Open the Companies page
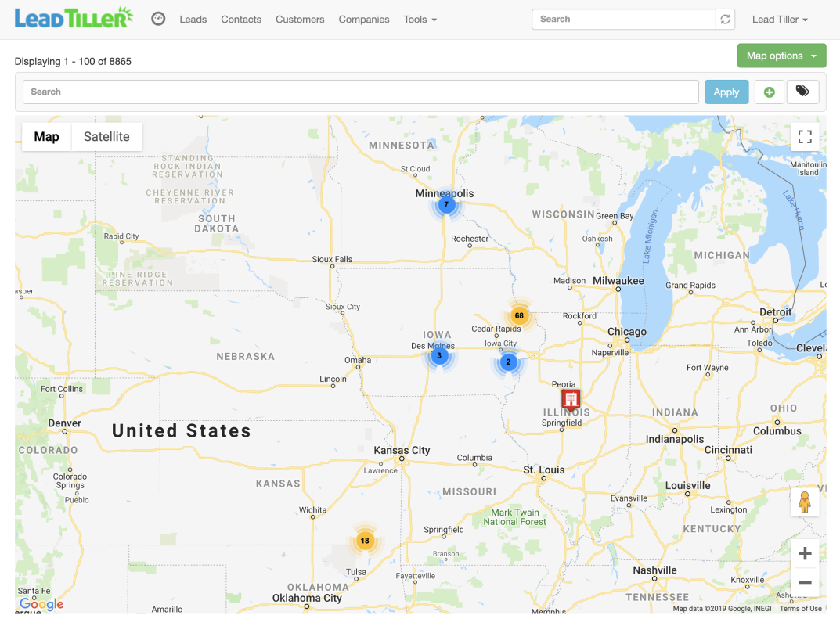This screenshot has height=626, width=840. [364, 20]
